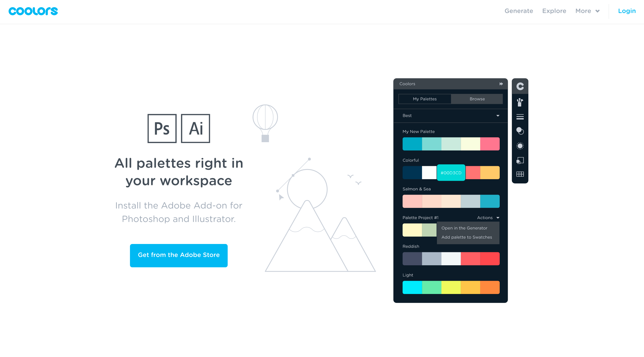This screenshot has width=644, height=357.
Task: Click Add palette to Swatches option
Action: pyautogui.click(x=467, y=237)
